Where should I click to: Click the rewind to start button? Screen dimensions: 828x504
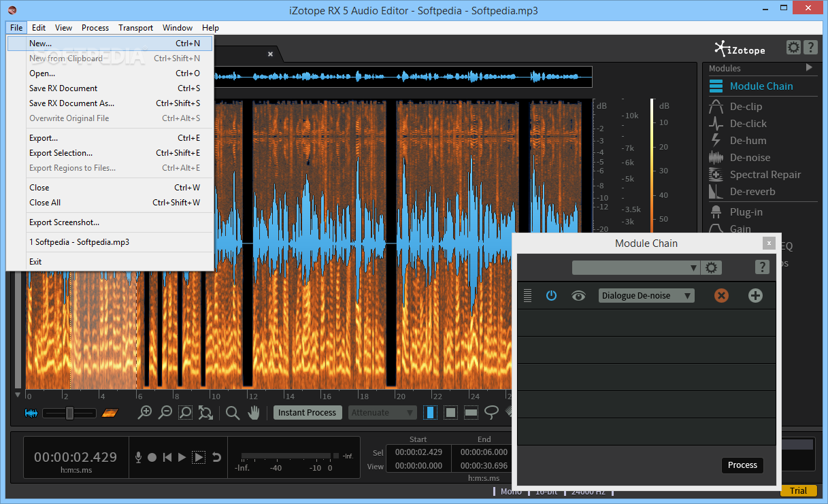(167, 458)
